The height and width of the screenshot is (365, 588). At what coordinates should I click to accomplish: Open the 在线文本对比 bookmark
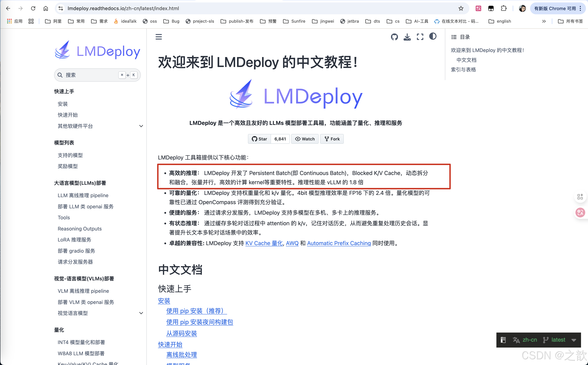(456, 21)
